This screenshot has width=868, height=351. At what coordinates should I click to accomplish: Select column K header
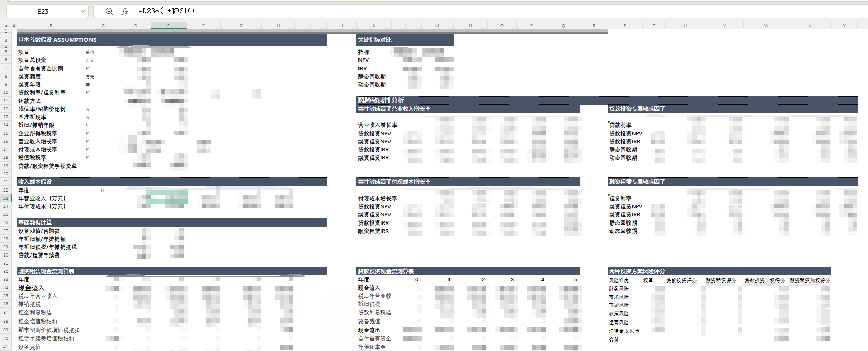coord(374,26)
